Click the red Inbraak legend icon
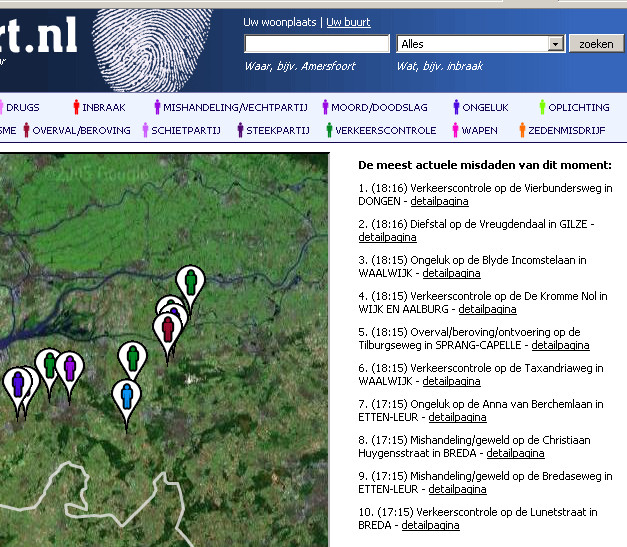The image size is (627, 547). point(76,107)
